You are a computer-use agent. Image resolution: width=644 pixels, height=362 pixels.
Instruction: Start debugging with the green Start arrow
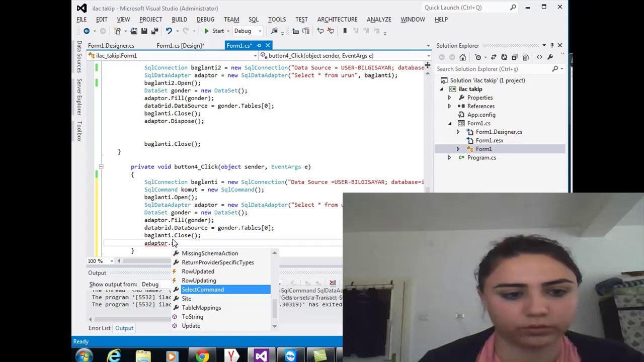[x=206, y=31]
